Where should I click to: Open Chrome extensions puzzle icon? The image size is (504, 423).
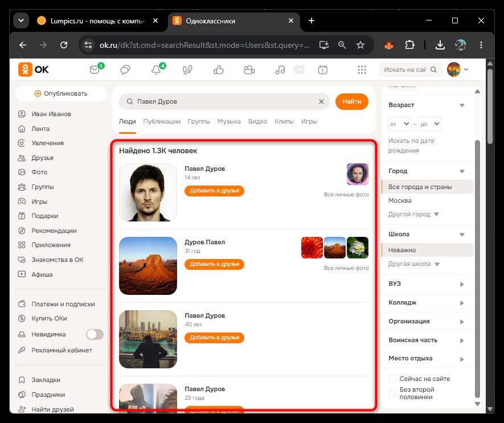point(409,45)
